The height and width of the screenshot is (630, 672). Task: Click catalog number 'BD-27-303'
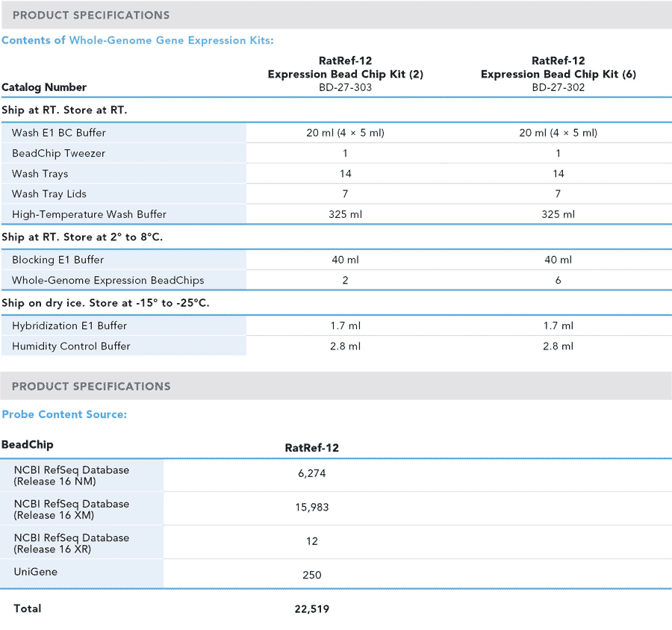345,87
